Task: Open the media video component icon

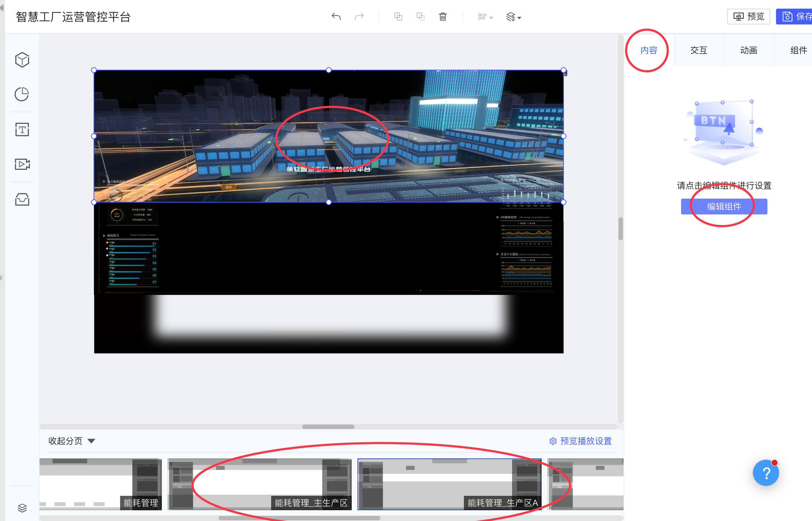Action: coord(22,164)
